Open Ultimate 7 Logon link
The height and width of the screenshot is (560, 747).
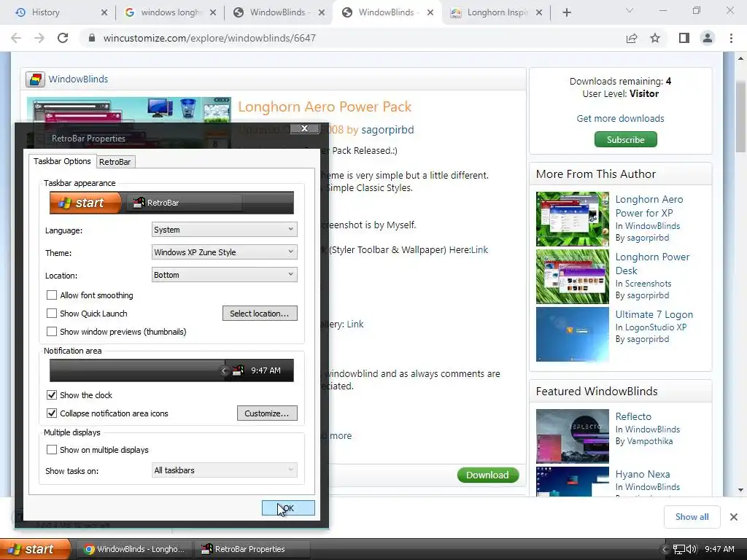pos(654,314)
